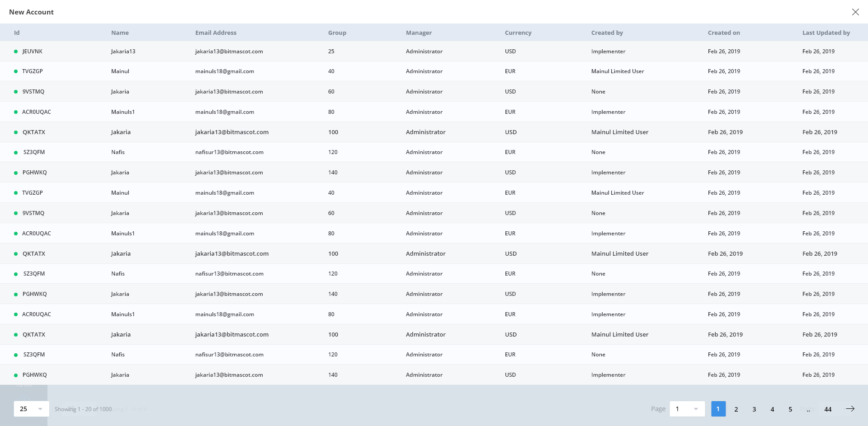Screen dimensions: 868x426
Task: Jump to page 3
Action: coord(754,409)
